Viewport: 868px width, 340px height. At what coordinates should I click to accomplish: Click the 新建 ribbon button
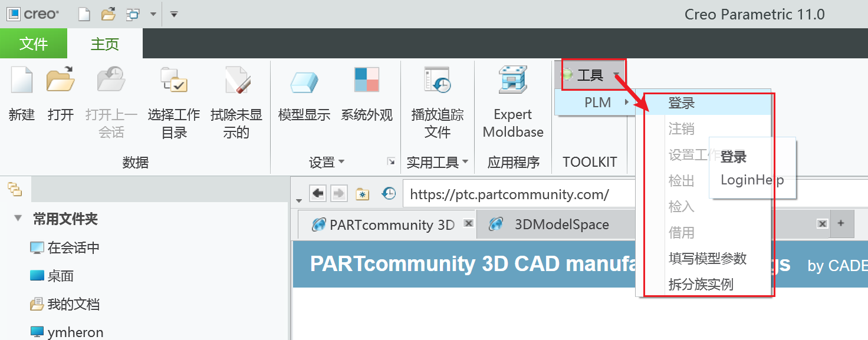coord(22,94)
